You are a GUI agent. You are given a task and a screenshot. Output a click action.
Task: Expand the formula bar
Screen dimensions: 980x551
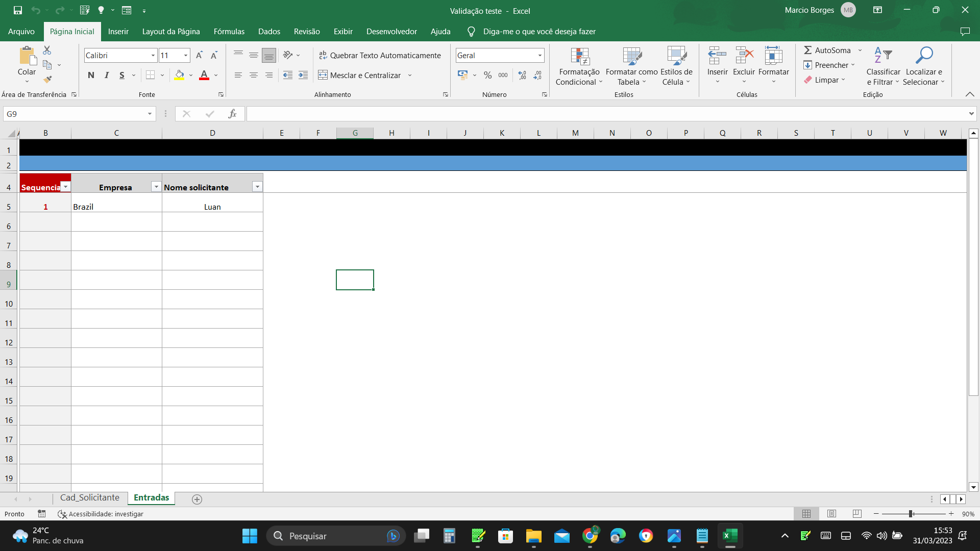(x=971, y=114)
